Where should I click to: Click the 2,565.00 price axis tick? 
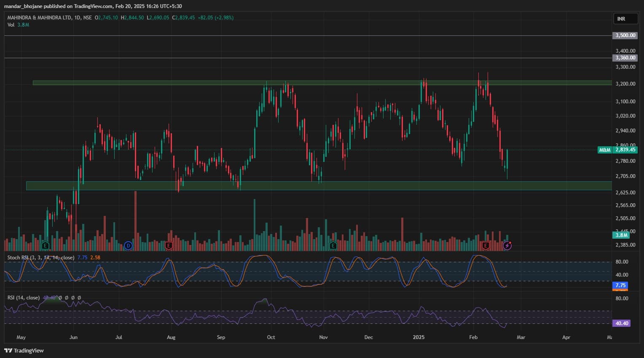coord(625,205)
